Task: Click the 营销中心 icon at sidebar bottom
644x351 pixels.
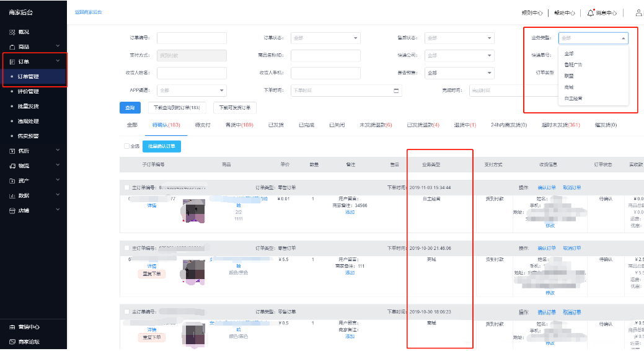Action: (12, 327)
